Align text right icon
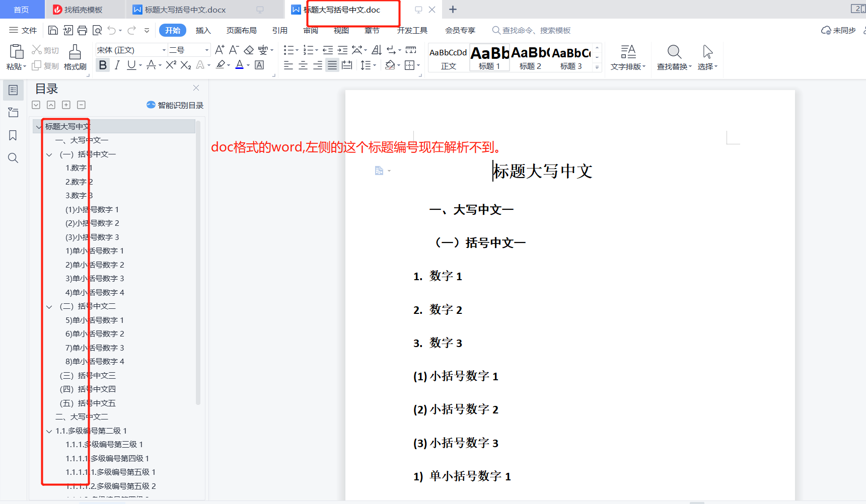The image size is (866, 504). pos(318,65)
